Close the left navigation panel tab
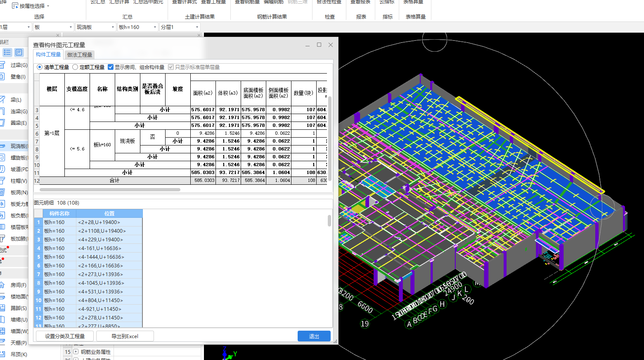Viewport: 644px width, 360px height. pos(58,35)
